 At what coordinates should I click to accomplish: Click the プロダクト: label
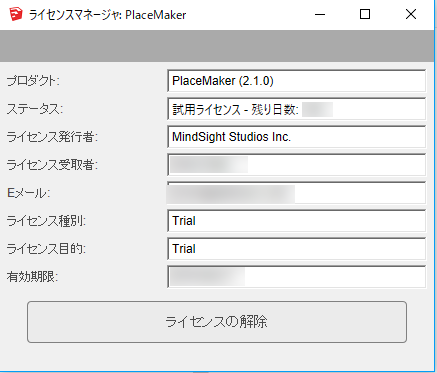[x=33, y=81]
